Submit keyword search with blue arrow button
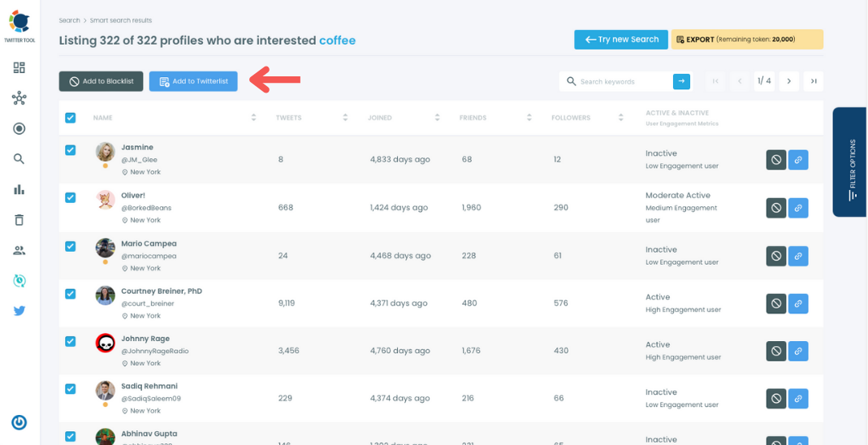The image size is (868, 445). click(x=681, y=81)
